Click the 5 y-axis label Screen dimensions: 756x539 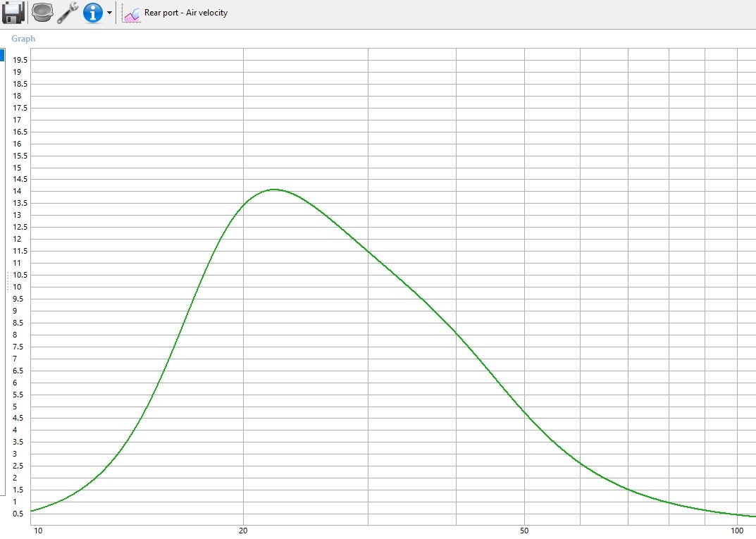pos(15,407)
